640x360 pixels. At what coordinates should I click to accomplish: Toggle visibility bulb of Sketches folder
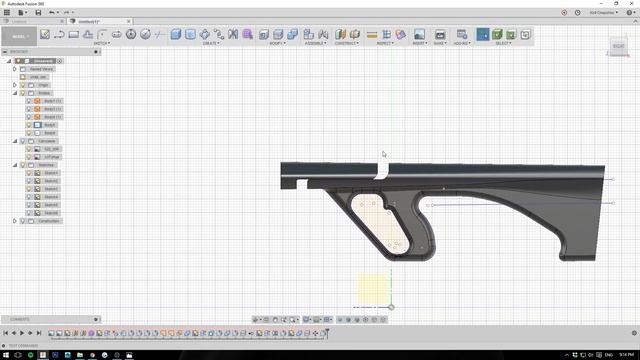pos(23,165)
